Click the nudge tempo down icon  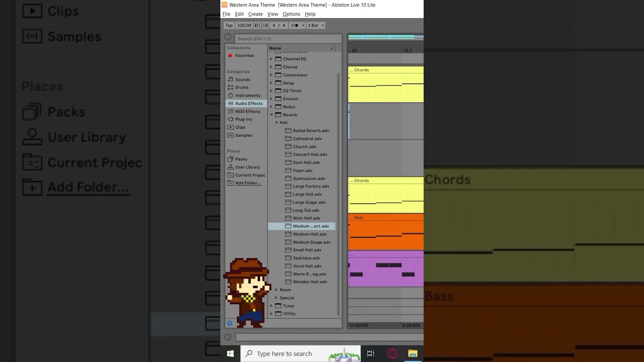[257, 25]
